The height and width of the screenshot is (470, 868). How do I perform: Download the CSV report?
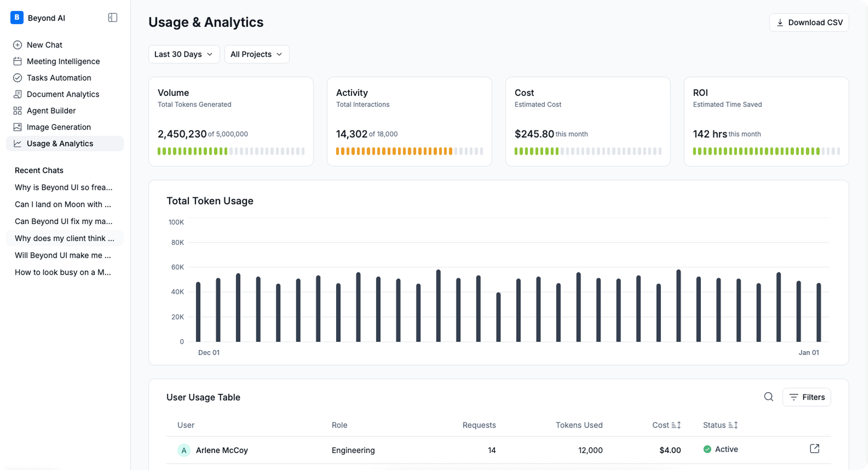(x=809, y=22)
